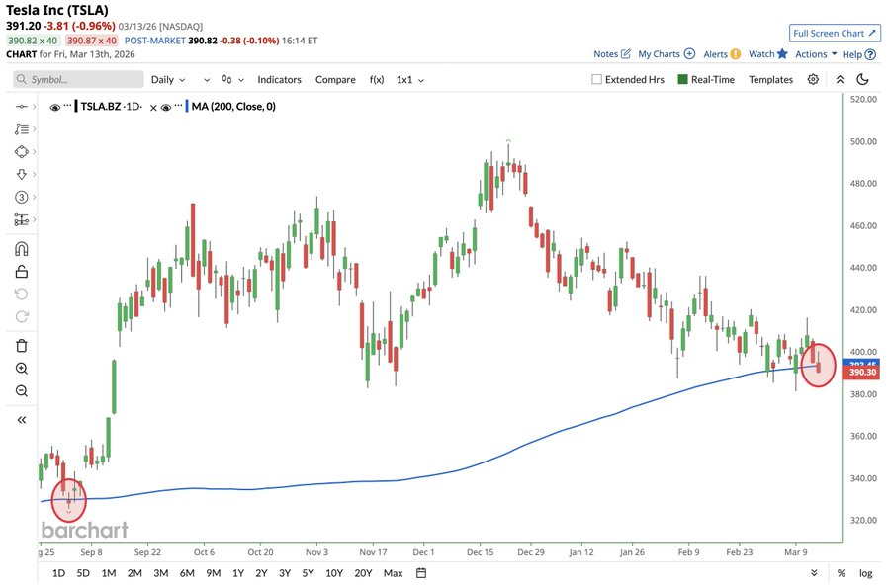Toggle the Real-Time checkbox
The width and height of the screenshot is (890, 588).
click(x=683, y=80)
